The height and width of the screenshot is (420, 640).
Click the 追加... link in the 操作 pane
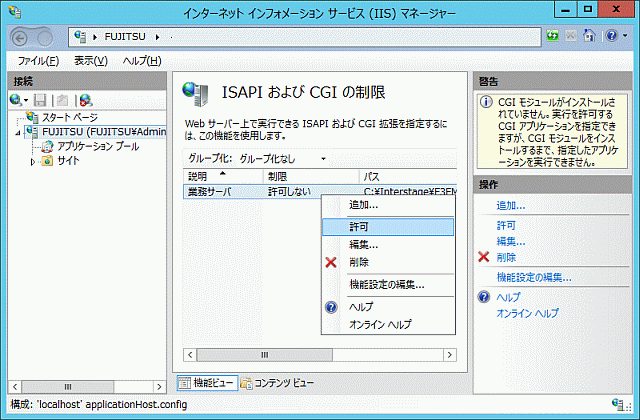click(511, 205)
